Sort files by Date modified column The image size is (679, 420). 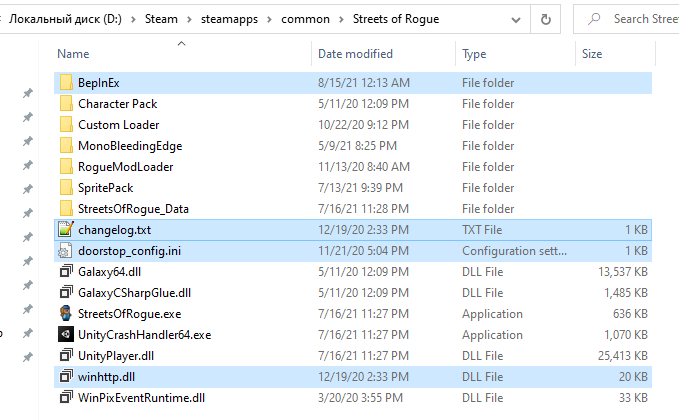coord(355,54)
